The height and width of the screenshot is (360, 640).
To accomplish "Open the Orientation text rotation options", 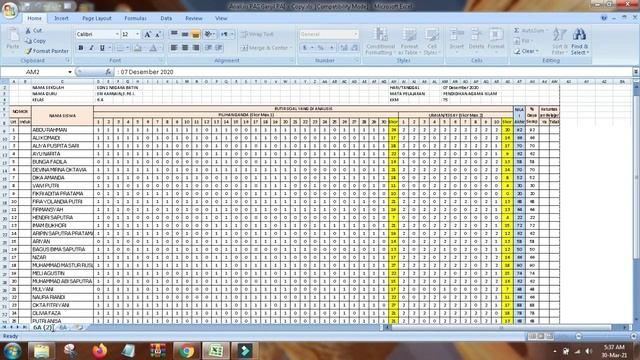I will [209, 34].
